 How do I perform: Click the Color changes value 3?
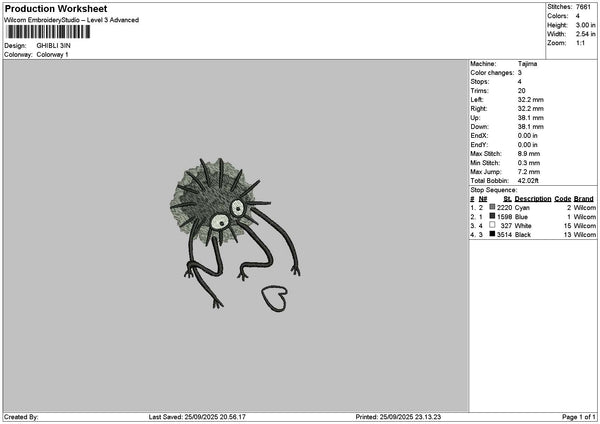(x=520, y=73)
